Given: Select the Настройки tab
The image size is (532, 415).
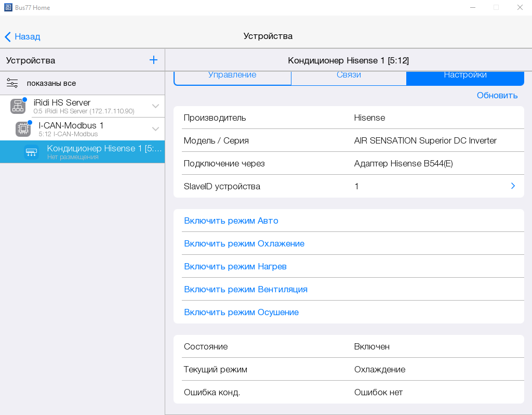Looking at the screenshot, I should tap(465, 76).
